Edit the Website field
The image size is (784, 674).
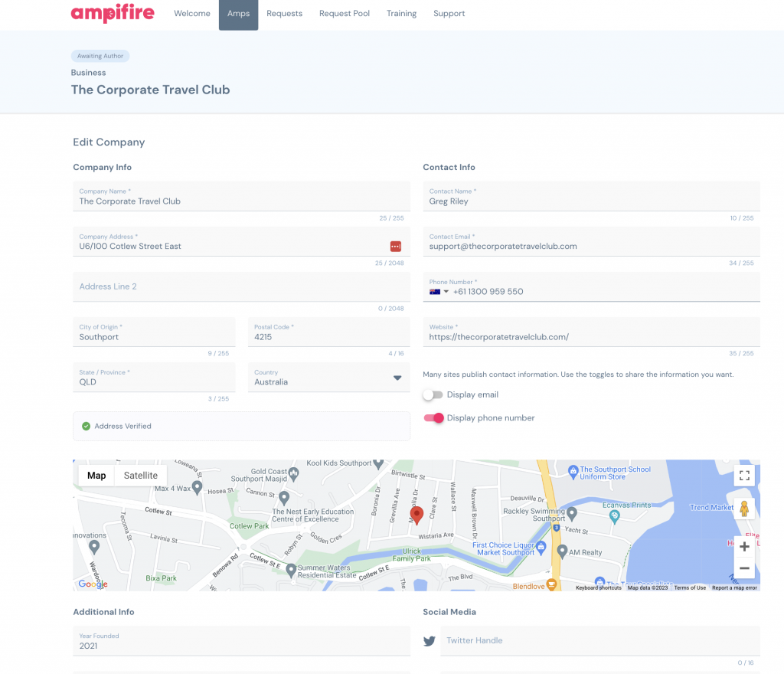pos(592,332)
